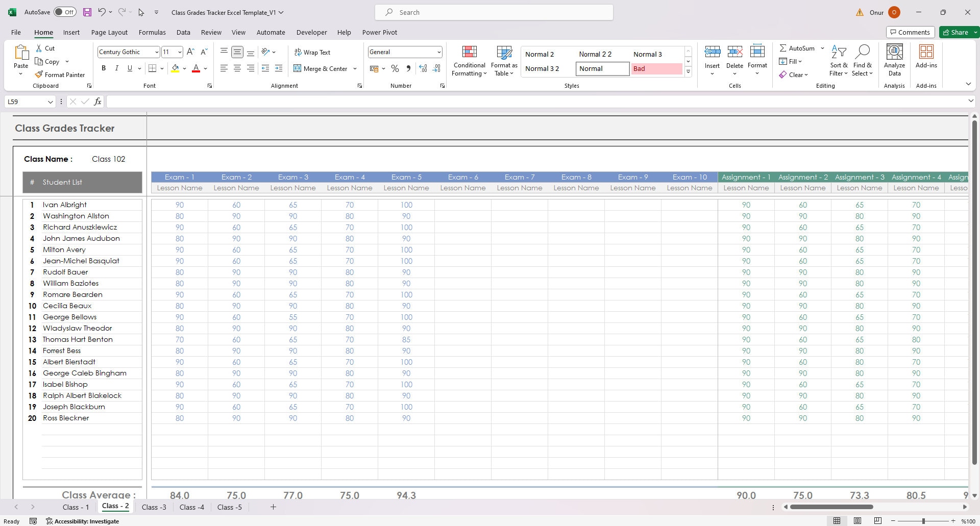
Task: Open the Class -4 sheet tab
Action: point(191,507)
